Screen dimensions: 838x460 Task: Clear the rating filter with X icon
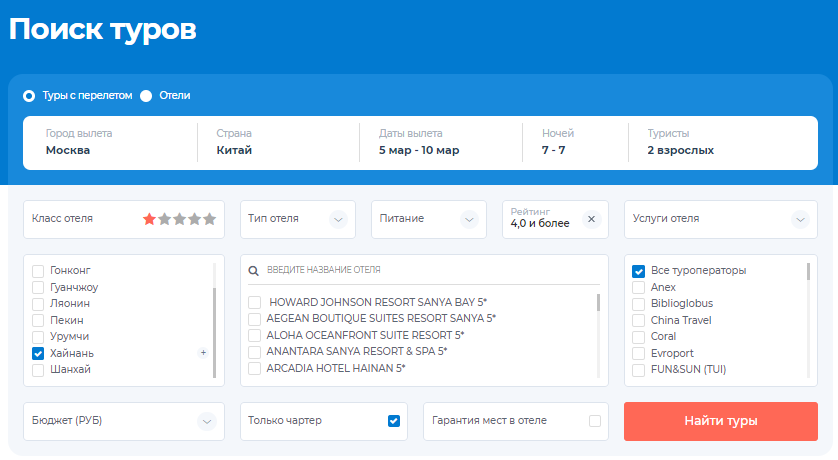[x=592, y=219]
